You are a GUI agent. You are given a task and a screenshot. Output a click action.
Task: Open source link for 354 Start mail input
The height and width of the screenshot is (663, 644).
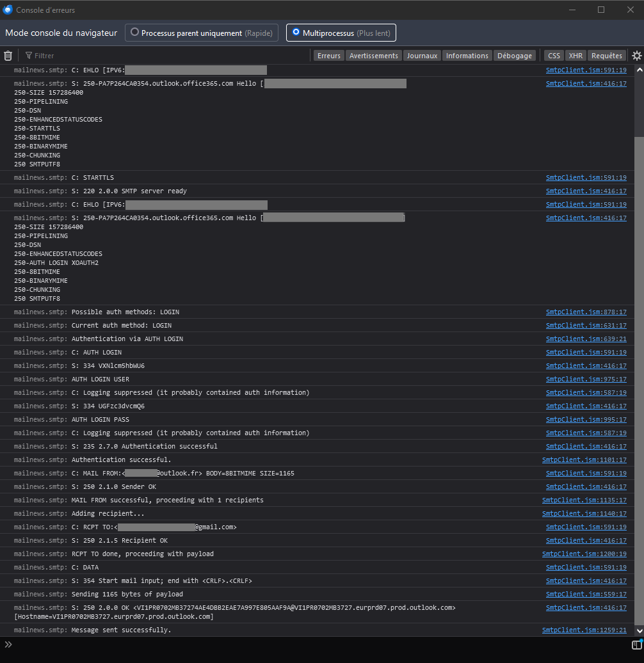click(x=586, y=581)
